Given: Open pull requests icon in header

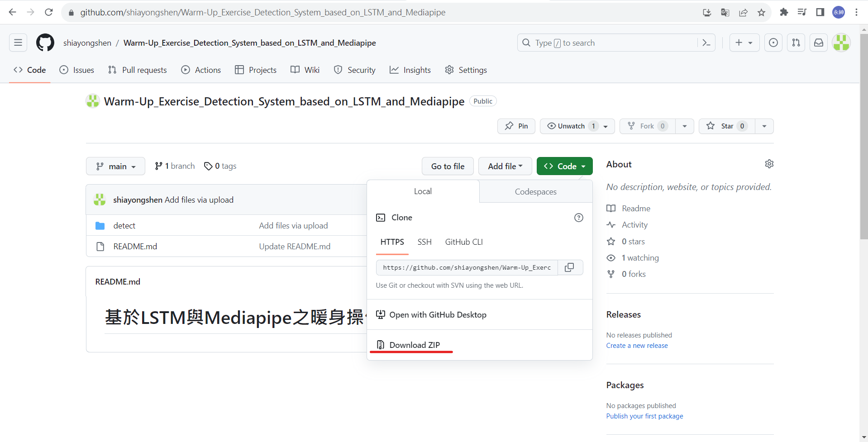Looking at the screenshot, I should [796, 43].
